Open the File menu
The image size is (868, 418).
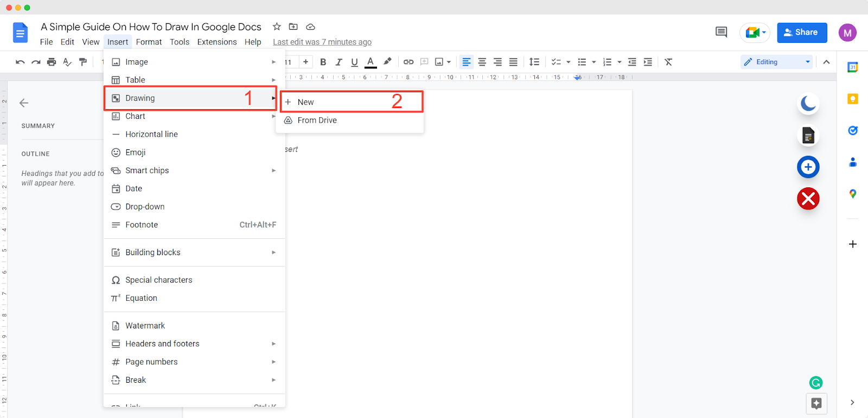tap(47, 42)
